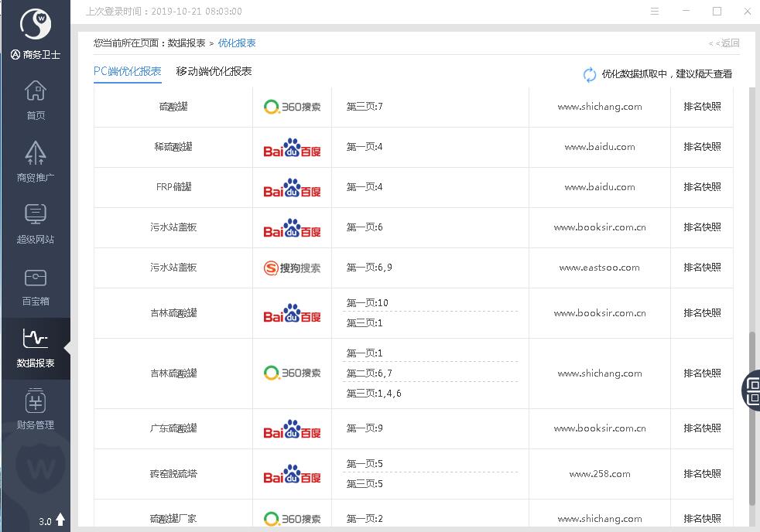The height and width of the screenshot is (532, 760).
Task: Click the QR code icon on right edge
Action: pos(752,389)
